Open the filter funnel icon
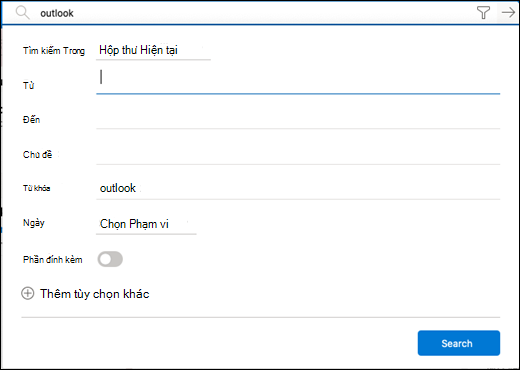Viewport: 520px width, 370px height. click(x=483, y=13)
